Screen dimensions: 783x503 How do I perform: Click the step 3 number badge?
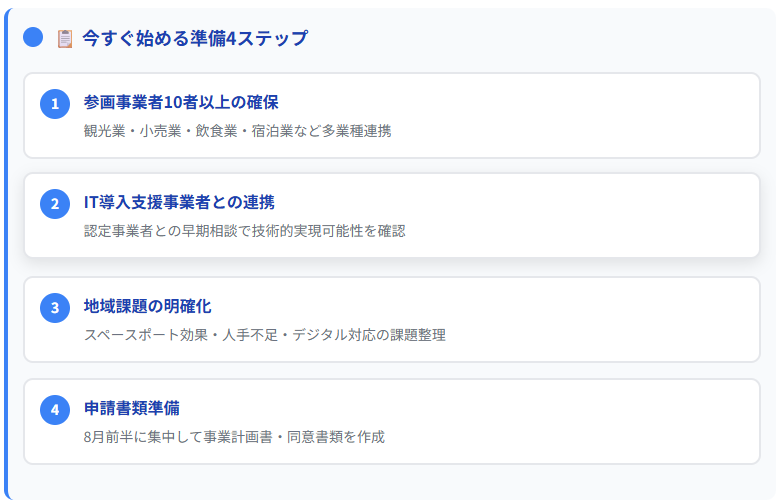[x=55, y=308]
